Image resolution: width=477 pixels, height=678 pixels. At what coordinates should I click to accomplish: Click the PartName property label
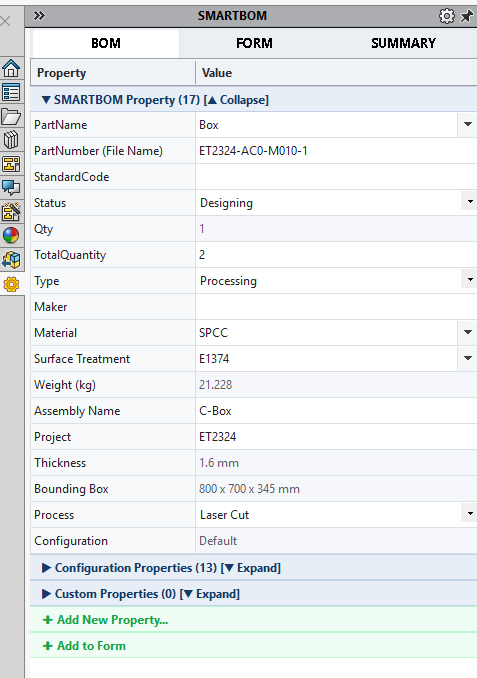[x=61, y=125]
